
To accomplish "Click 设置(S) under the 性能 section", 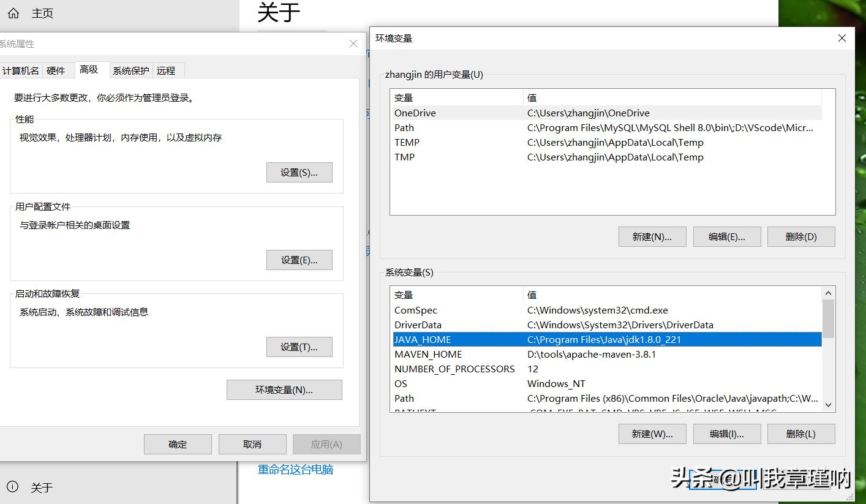I will click(x=299, y=172).
